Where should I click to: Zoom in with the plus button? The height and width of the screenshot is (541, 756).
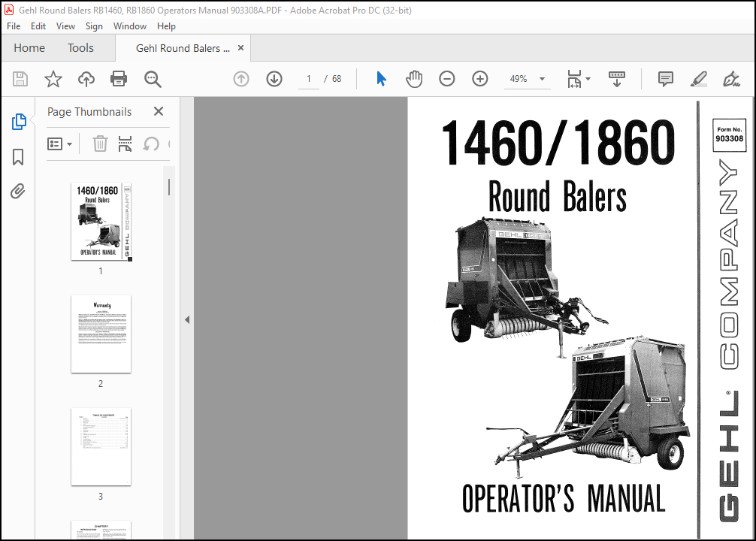click(479, 79)
